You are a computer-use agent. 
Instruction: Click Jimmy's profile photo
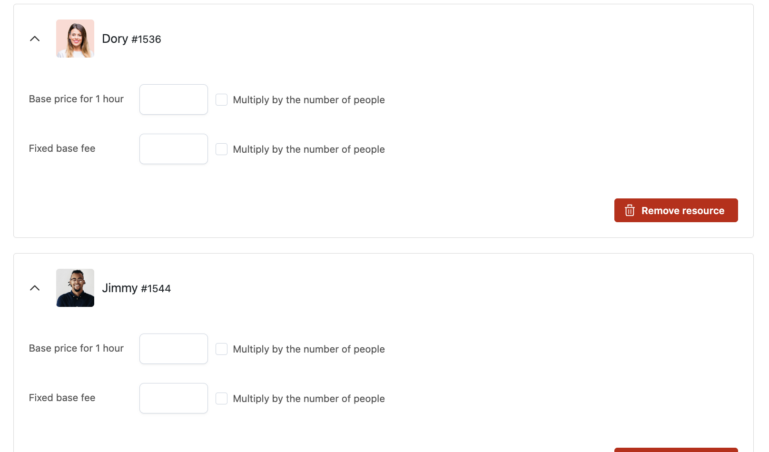point(75,288)
